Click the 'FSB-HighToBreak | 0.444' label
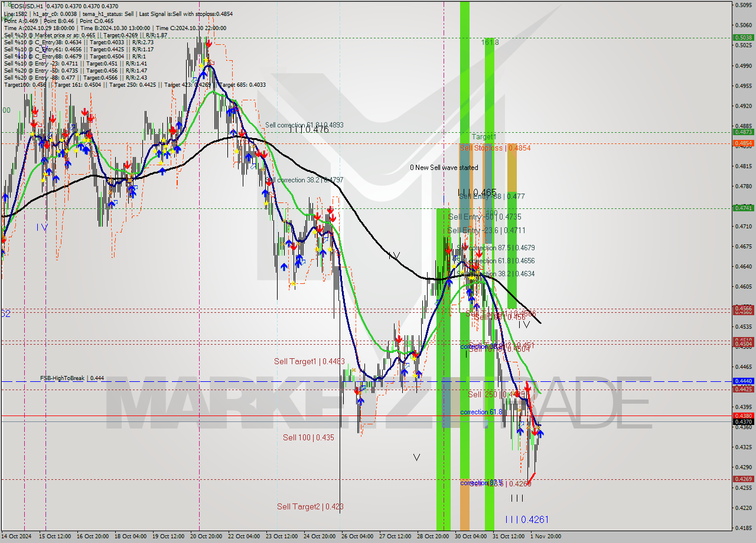The image size is (756, 543). click(72, 378)
